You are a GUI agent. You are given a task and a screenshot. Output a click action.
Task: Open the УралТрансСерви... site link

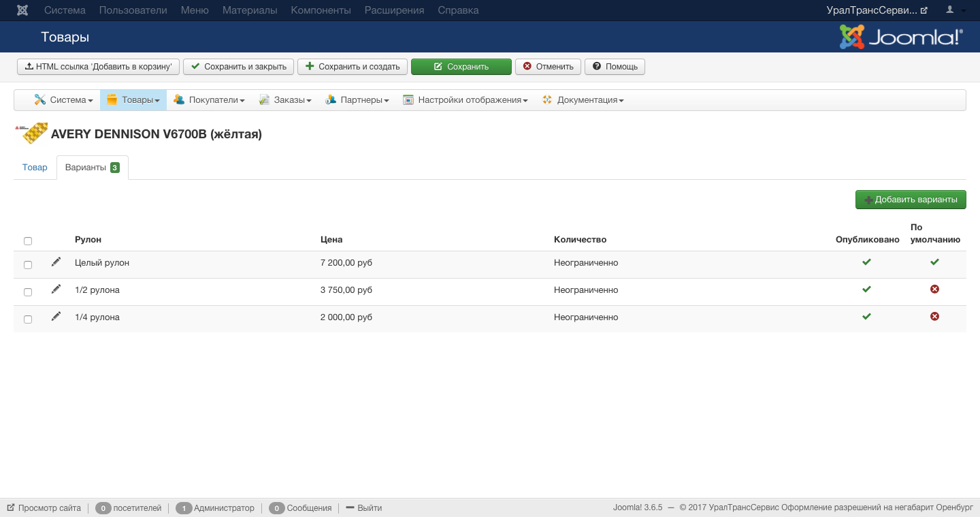click(x=877, y=10)
